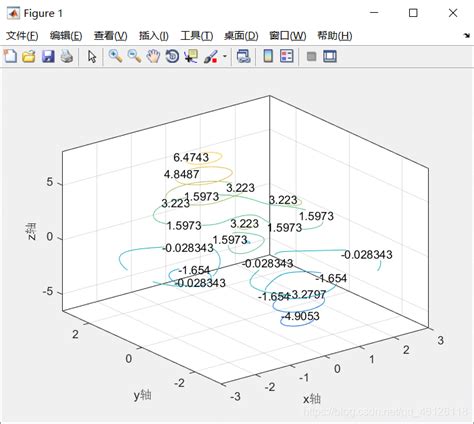Activate the Zoom In tool
474x424 pixels.
(x=115, y=56)
